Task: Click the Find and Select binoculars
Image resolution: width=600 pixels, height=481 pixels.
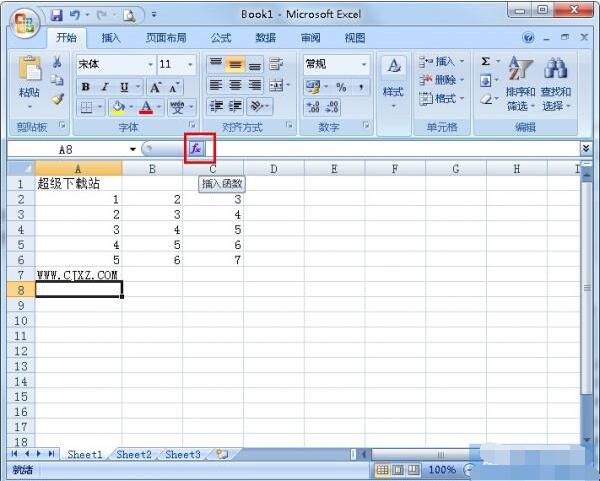Action: coord(556,82)
